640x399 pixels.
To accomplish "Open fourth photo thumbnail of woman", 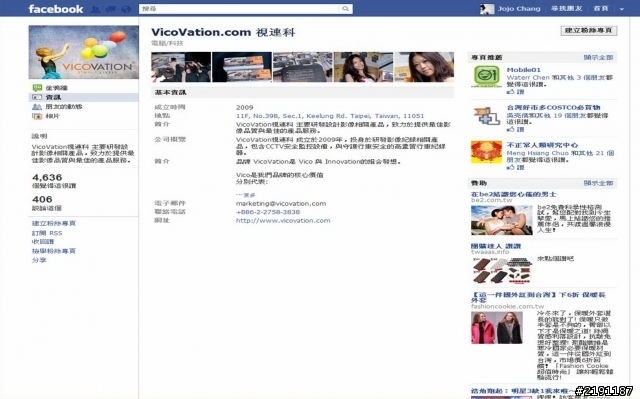I will [363, 67].
